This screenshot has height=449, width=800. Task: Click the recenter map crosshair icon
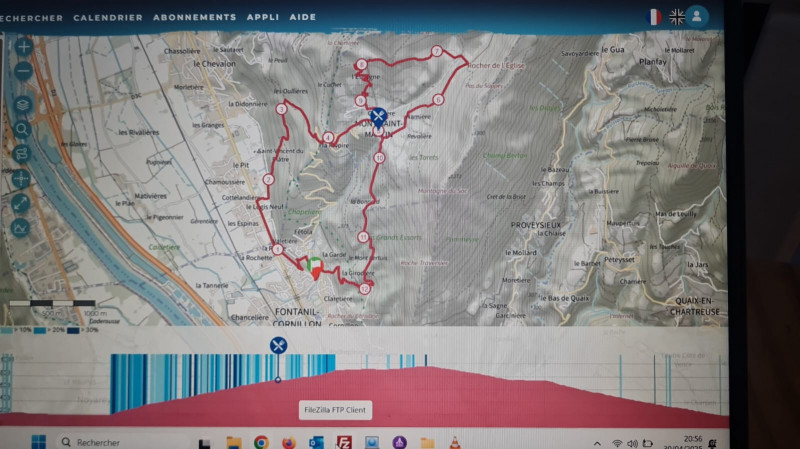click(23, 179)
